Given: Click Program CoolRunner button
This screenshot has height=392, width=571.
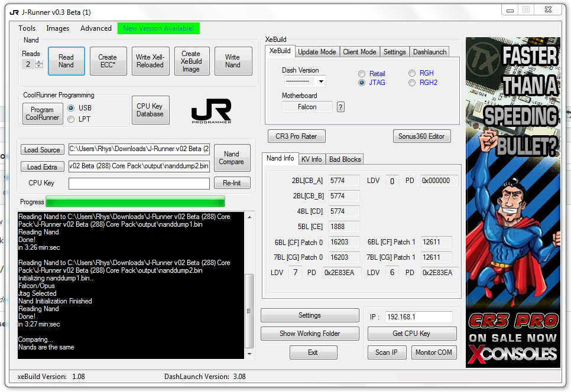Looking at the screenshot, I should tap(42, 113).
